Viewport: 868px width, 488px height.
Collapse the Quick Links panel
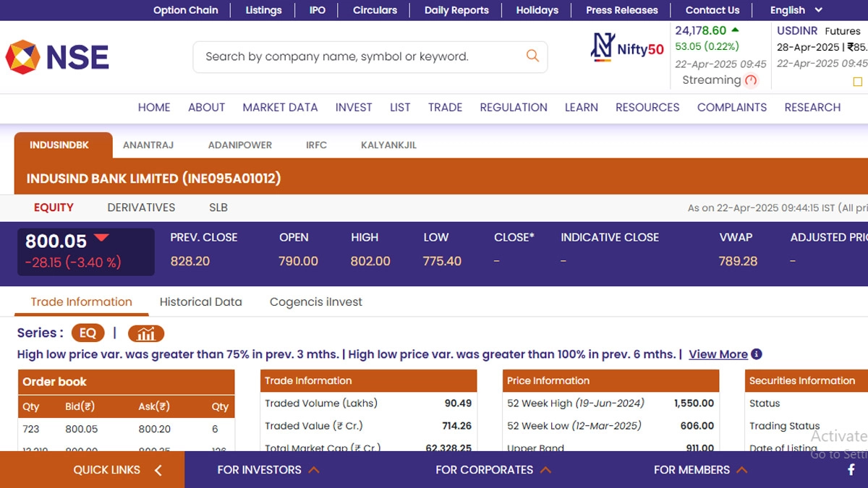tap(158, 471)
